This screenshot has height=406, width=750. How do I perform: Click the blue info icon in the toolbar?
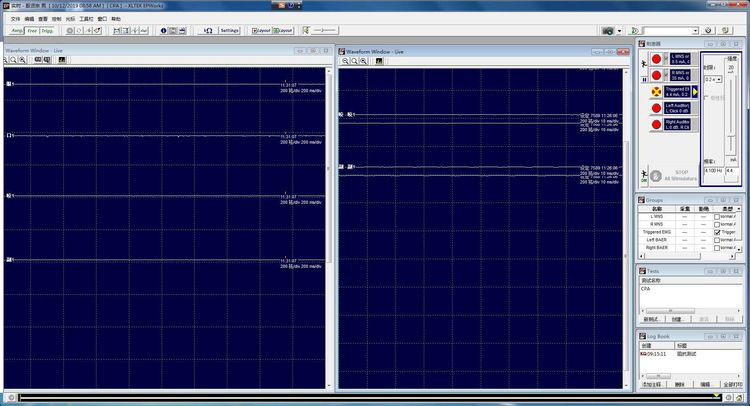(164, 30)
